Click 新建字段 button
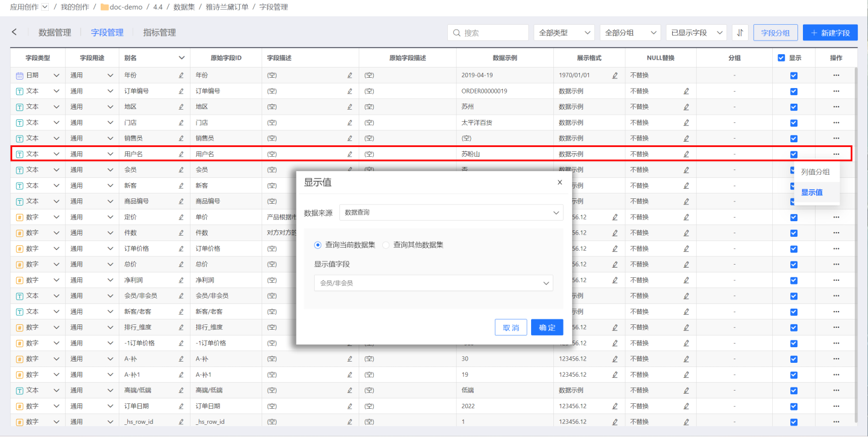 click(829, 33)
